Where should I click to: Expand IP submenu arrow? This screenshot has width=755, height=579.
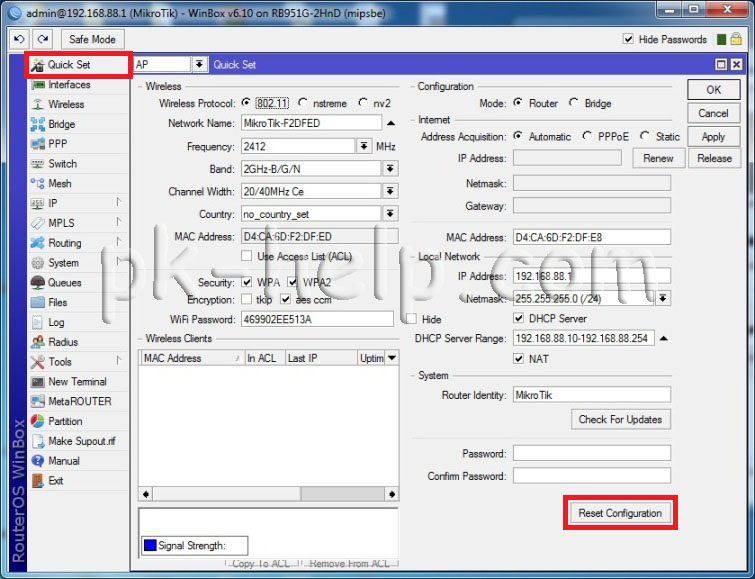click(x=118, y=202)
